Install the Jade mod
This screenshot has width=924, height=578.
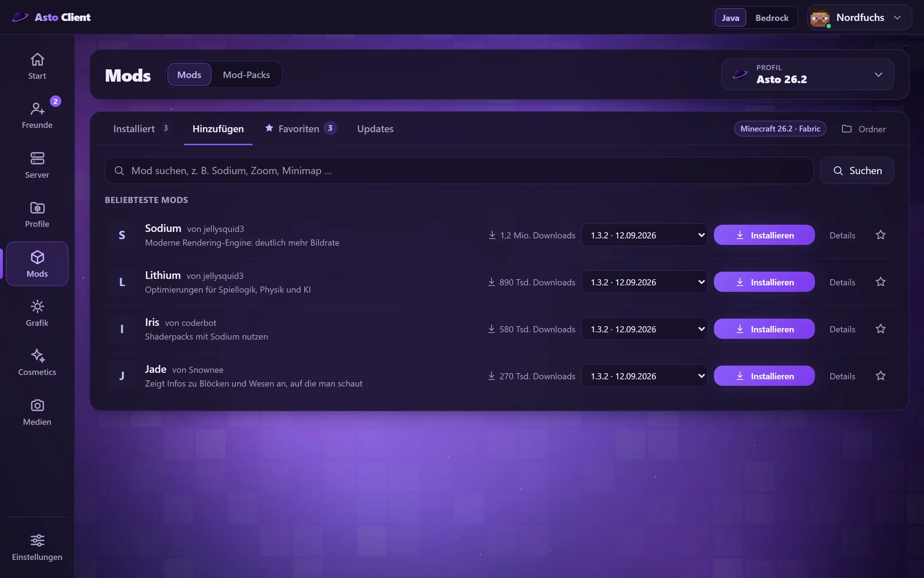tap(764, 376)
